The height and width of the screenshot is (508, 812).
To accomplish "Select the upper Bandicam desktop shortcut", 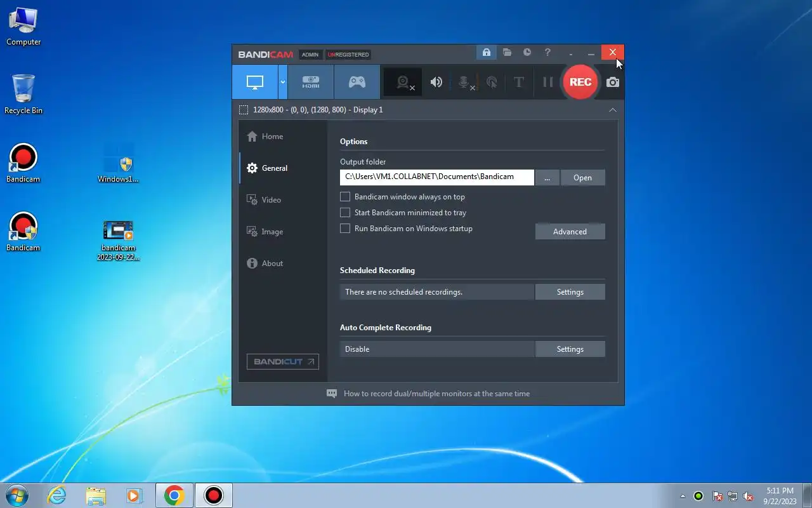I will click(23, 163).
